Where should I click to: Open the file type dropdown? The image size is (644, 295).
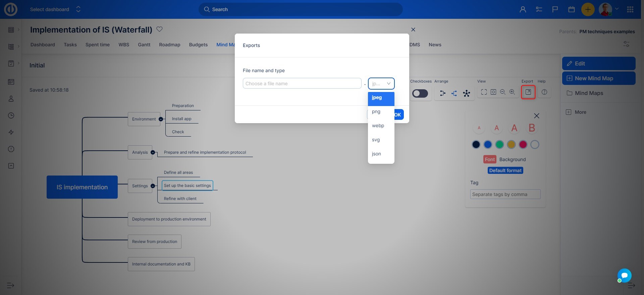tap(381, 84)
